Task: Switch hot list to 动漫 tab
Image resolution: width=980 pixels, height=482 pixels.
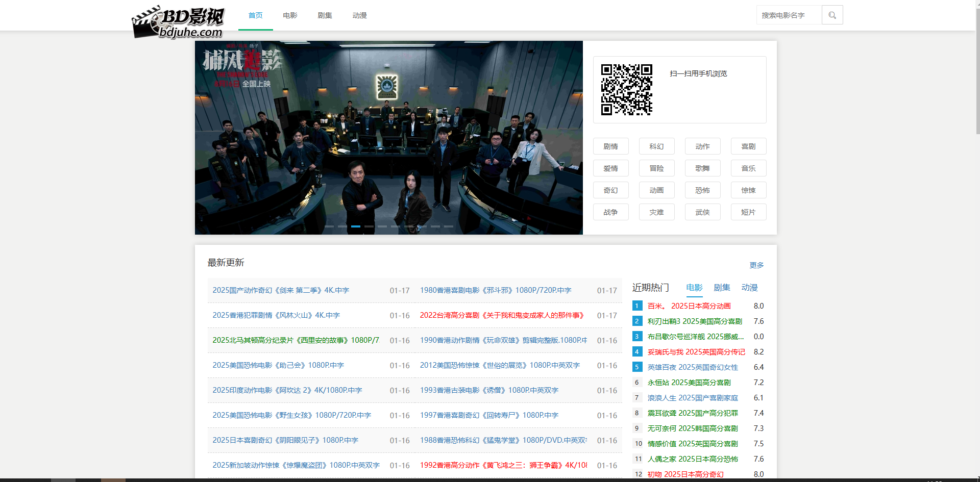Action: [749, 288]
